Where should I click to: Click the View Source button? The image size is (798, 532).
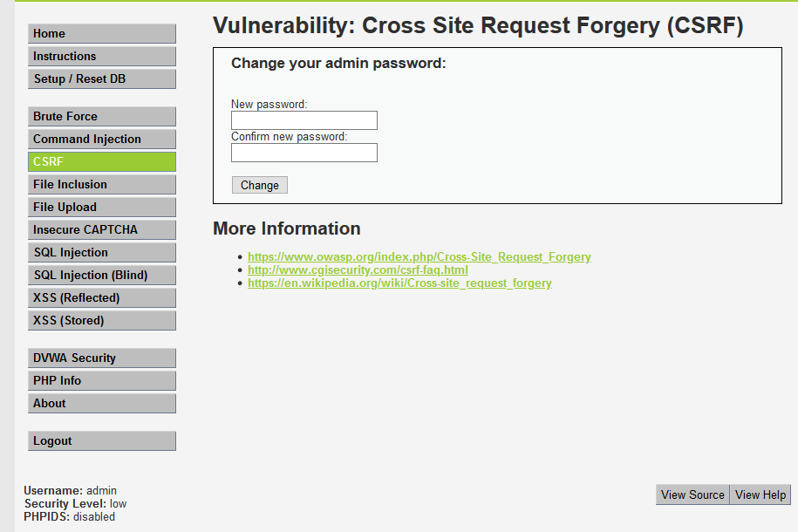[x=692, y=494]
